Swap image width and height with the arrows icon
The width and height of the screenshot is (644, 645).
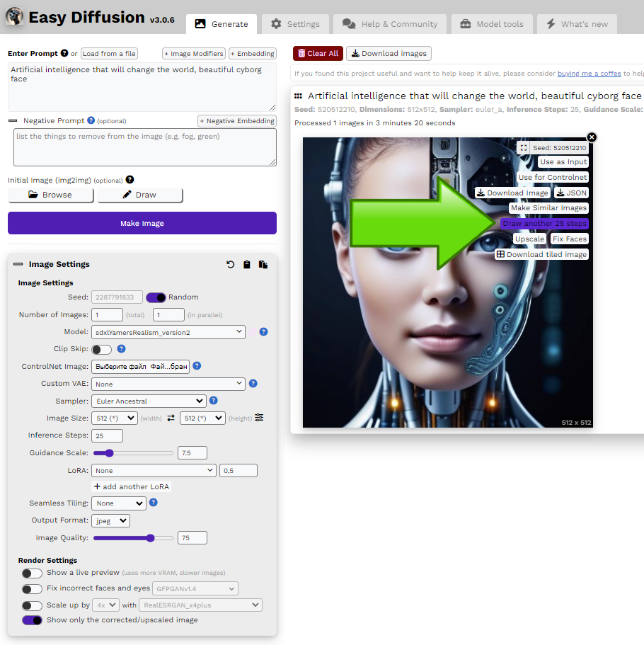171,418
